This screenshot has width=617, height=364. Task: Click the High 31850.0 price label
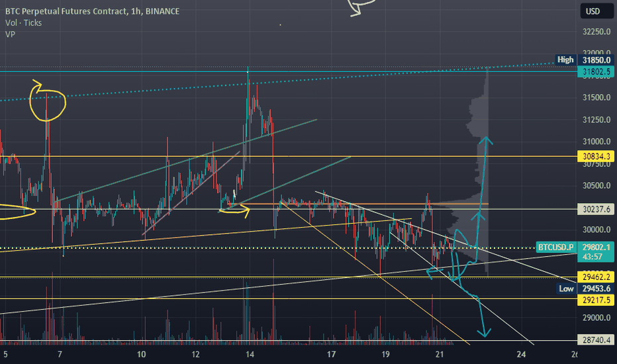tap(585, 60)
